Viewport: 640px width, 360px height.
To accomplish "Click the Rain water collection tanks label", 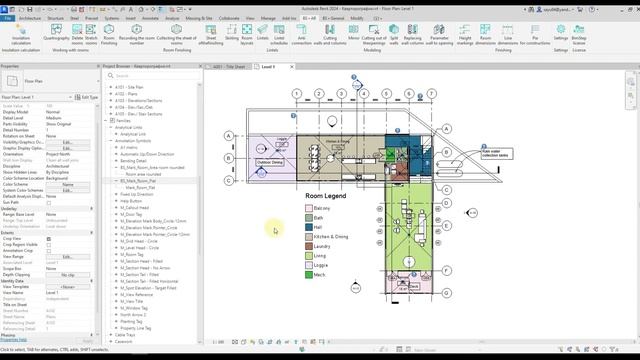I will pyautogui.click(x=497, y=153).
